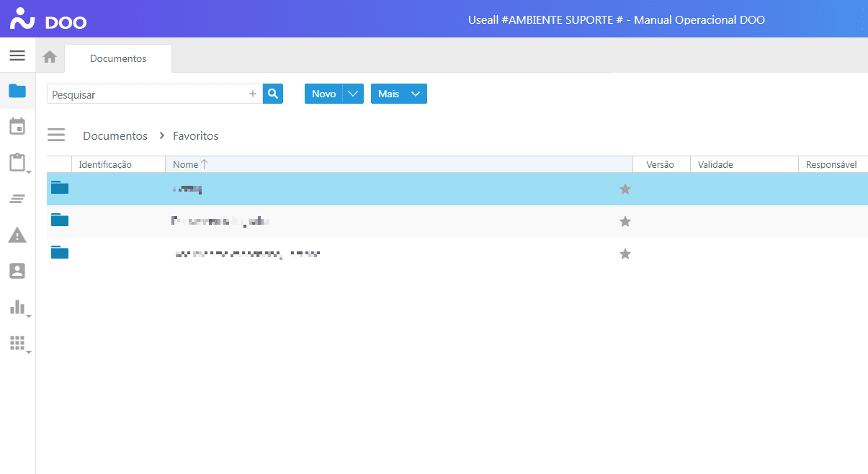Open the bar chart reports sidebar icon
868x474 pixels.
click(x=17, y=307)
